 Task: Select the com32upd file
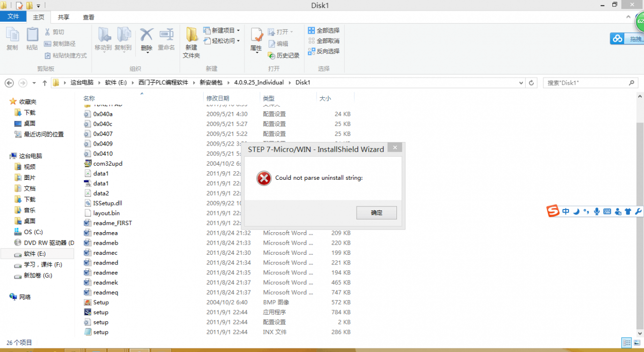click(x=108, y=164)
